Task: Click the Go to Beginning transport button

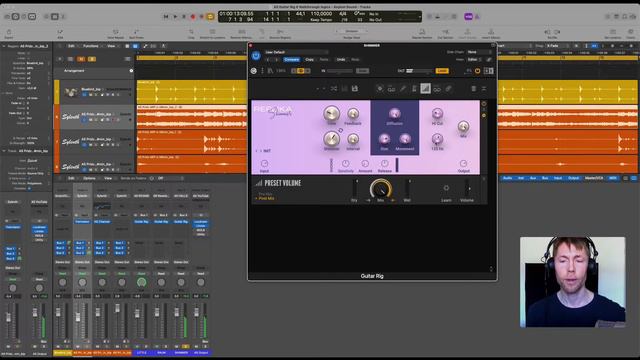Action: click(x=166, y=17)
